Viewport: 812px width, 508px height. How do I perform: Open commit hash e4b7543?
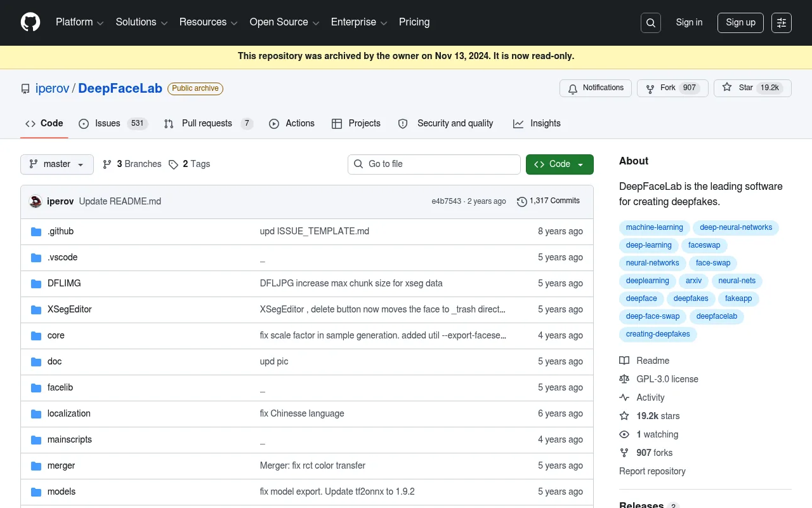[447, 201]
